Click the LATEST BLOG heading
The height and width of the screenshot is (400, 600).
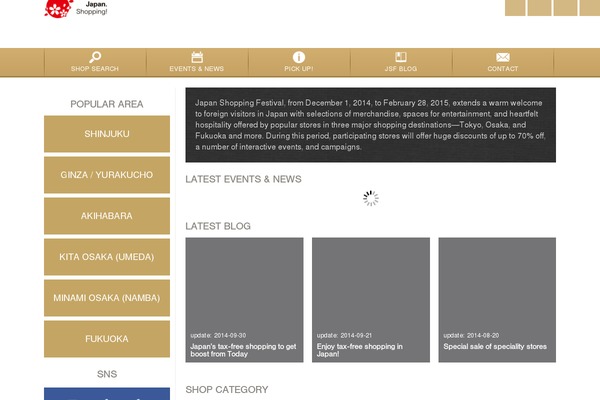point(218,226)
